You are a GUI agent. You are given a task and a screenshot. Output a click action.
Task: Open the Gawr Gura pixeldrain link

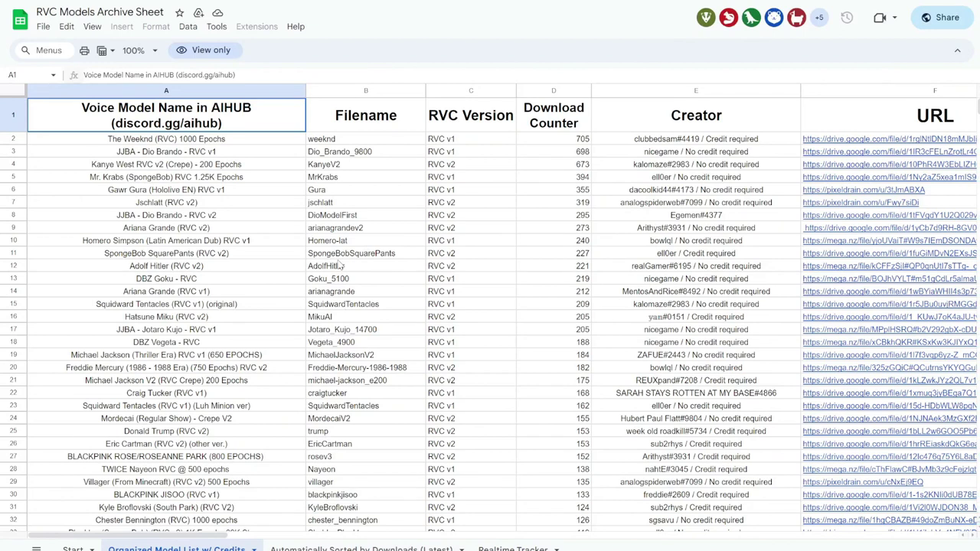(863, 190)
